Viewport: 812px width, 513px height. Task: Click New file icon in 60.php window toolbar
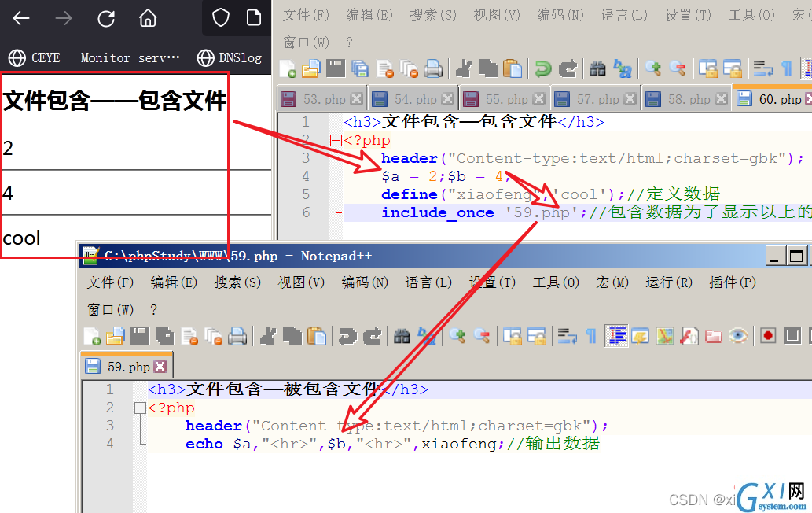(x=288, y=69)
